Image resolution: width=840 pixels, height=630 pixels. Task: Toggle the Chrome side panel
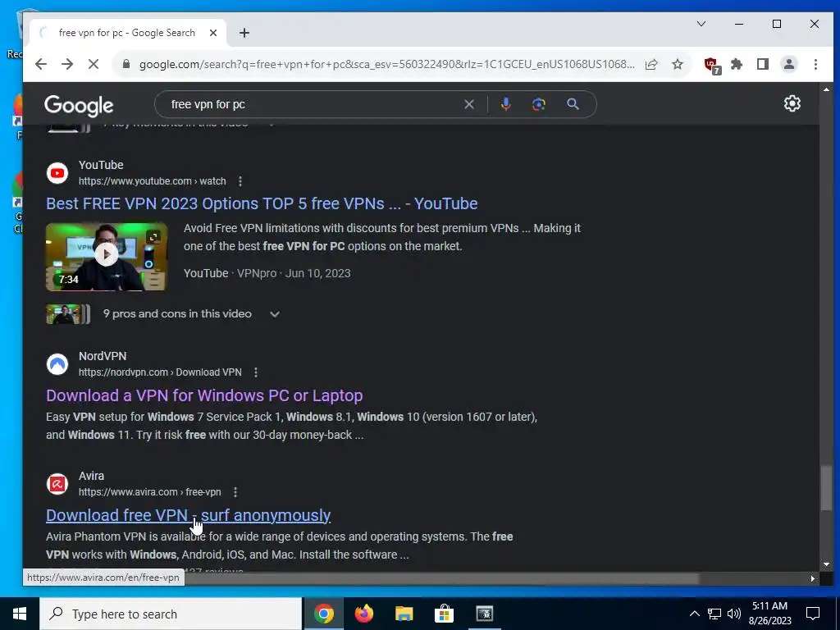pos(763,64)
